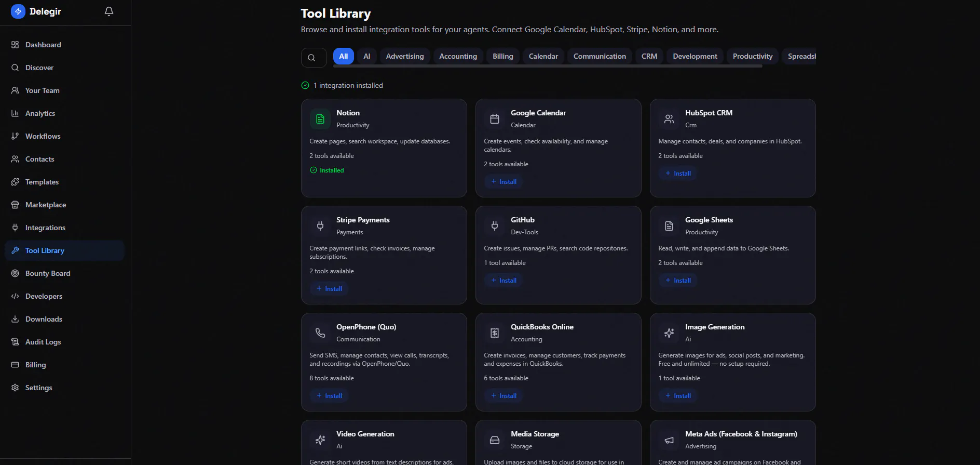The image size is (980, 465).
Task: Click the Your Team people icon
Action: [15, 90]
